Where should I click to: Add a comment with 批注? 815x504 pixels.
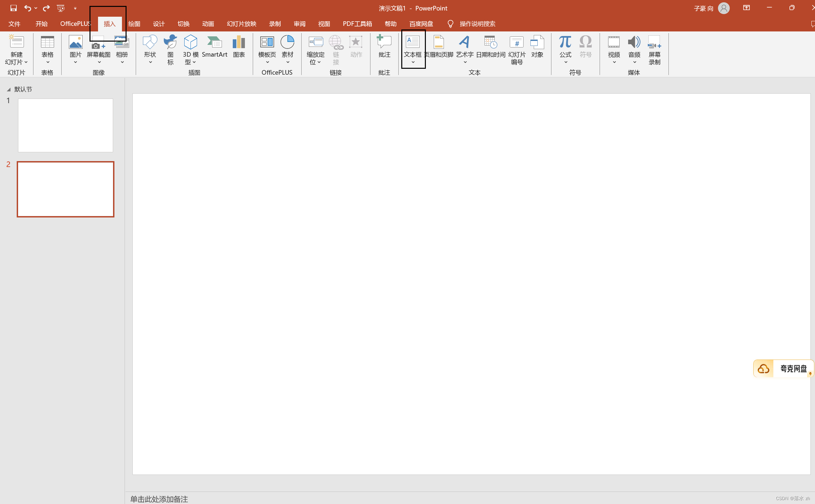pyautogui.click(x=384, y=47)
